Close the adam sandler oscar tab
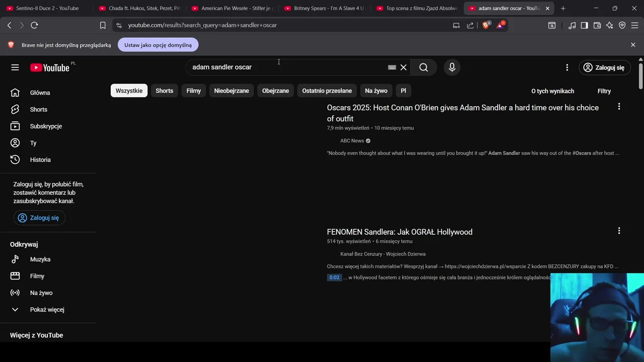Viewport: 644px width, 362px height. pyautogui.click(x=547, y=8)
